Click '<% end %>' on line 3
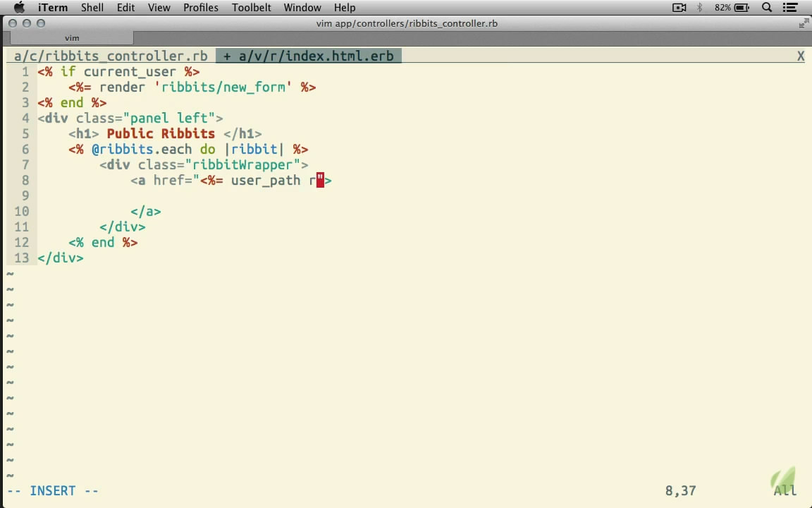The image size is (812, 508). tap(72, 102)
